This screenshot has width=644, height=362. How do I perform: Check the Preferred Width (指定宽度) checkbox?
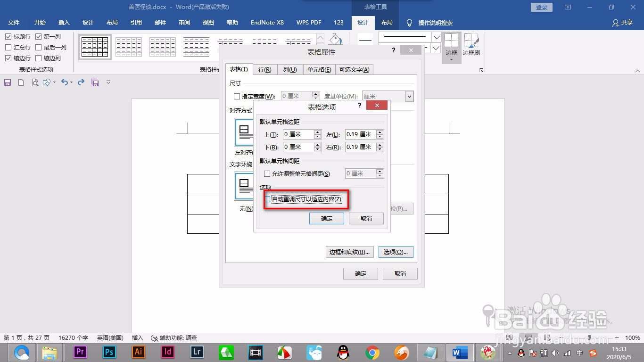[x=237, y=96]
